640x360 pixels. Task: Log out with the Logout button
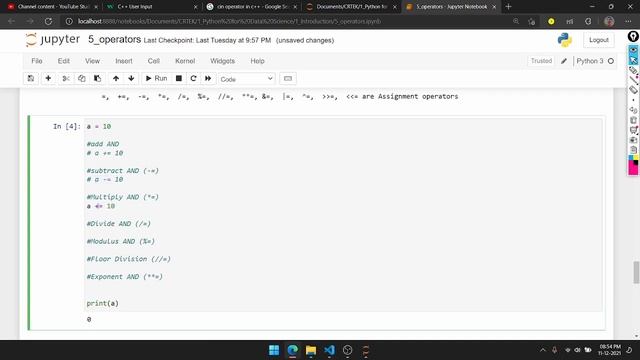pos(599,40)
